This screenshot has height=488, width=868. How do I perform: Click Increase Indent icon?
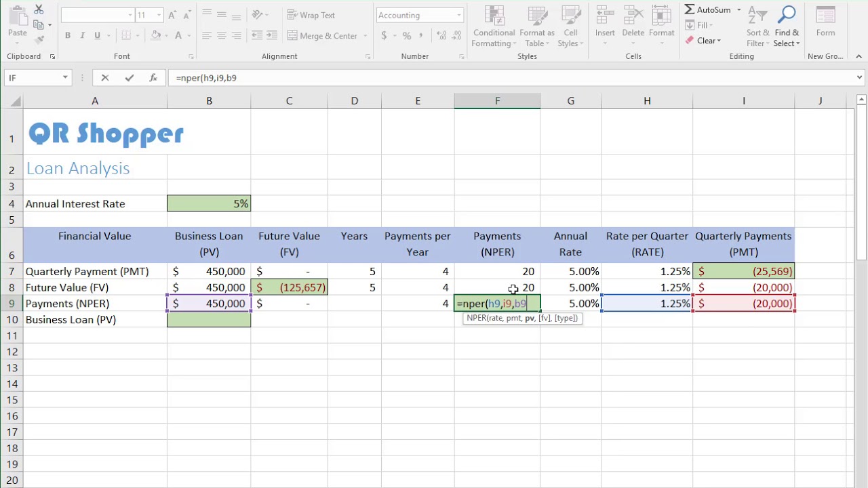[x=271, y=36]
